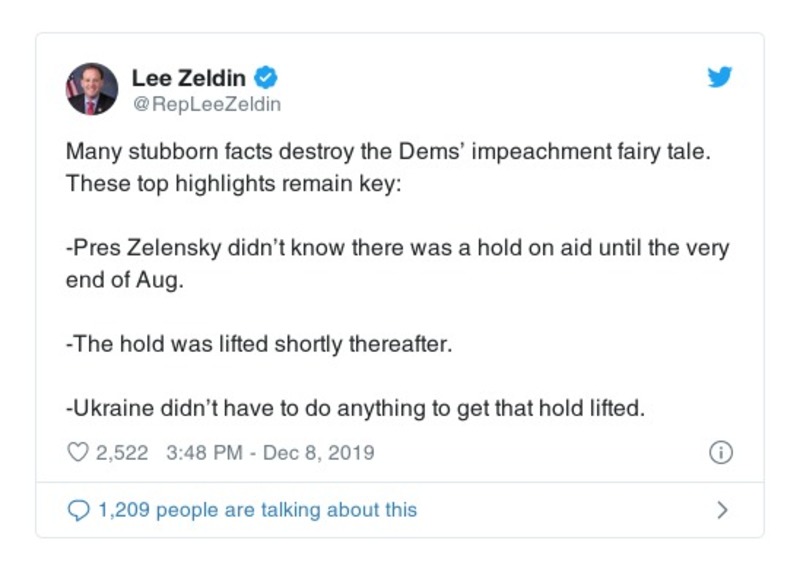Open the tweet info icon
Viewport: 800px width, 572px height.
pos(719,453)
